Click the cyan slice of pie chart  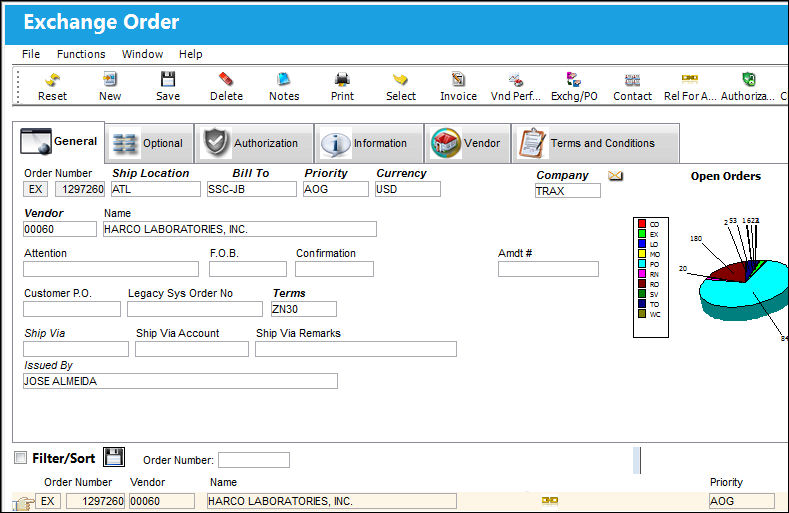click(740, 293)
